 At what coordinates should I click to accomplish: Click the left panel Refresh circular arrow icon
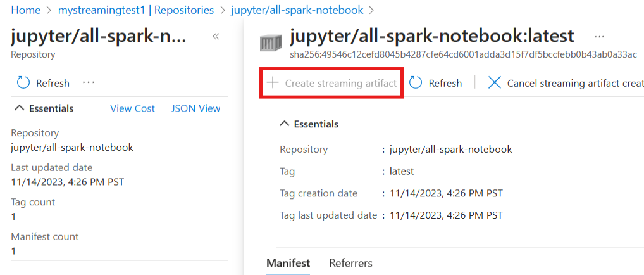point(23,83)
